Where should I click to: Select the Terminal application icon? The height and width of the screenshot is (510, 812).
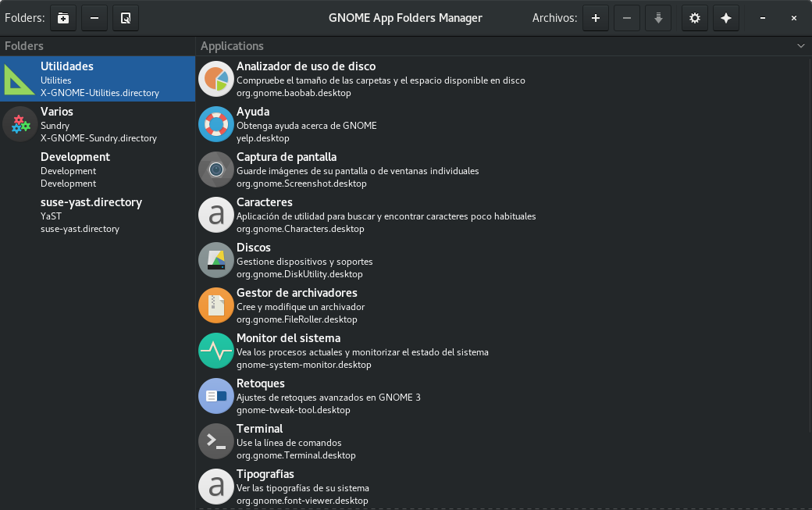click(x=216, y=441)
